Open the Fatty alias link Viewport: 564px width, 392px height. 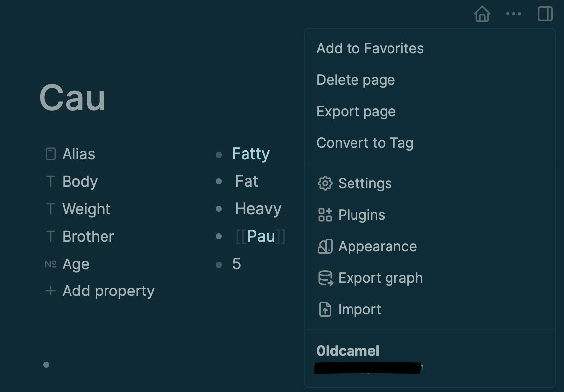click(250, 154)
